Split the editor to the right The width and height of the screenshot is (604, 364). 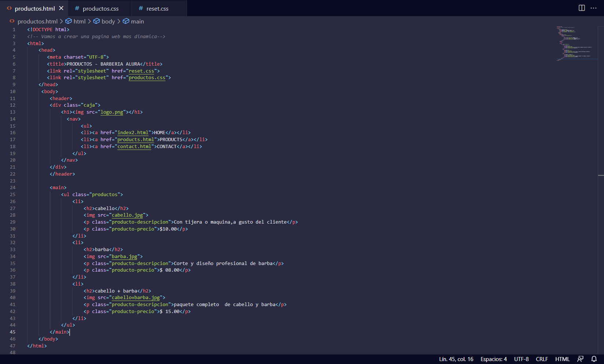[x=582, y=8]
